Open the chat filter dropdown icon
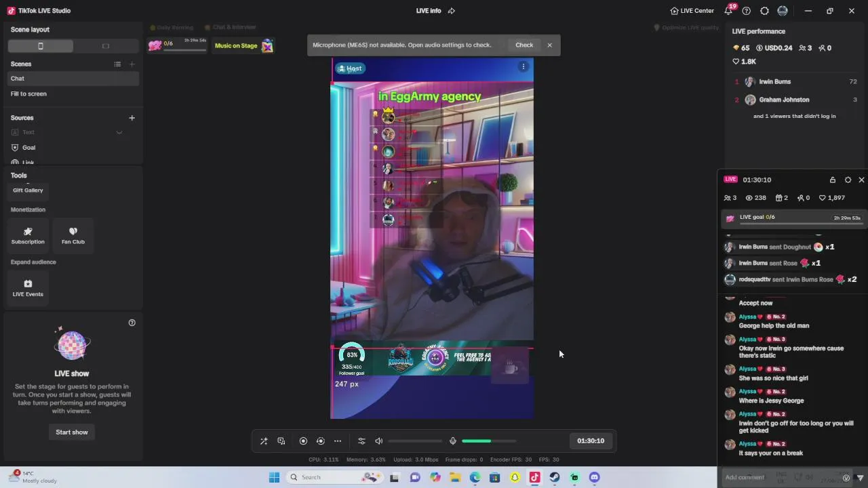This screenshot has height=488, width=868. tap(861, 478)
